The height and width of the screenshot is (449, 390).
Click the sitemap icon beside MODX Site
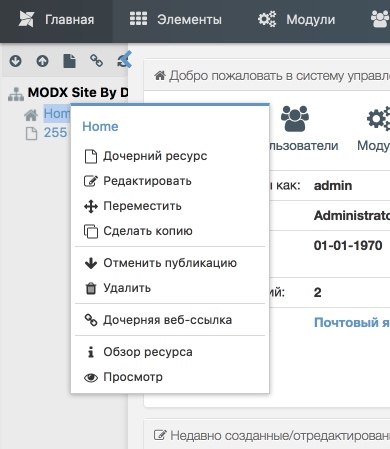(16, 94)
